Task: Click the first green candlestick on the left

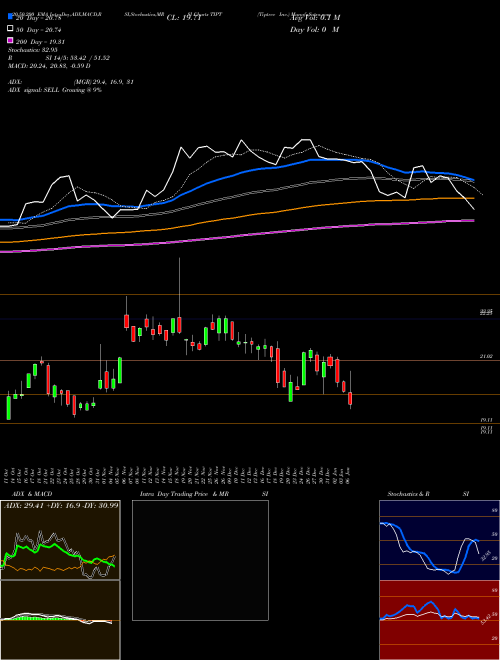Action: (x=8, y=407)
